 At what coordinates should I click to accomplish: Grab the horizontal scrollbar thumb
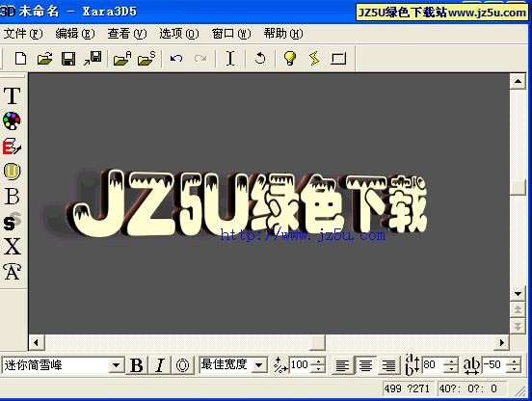click(x=318, y=342)
